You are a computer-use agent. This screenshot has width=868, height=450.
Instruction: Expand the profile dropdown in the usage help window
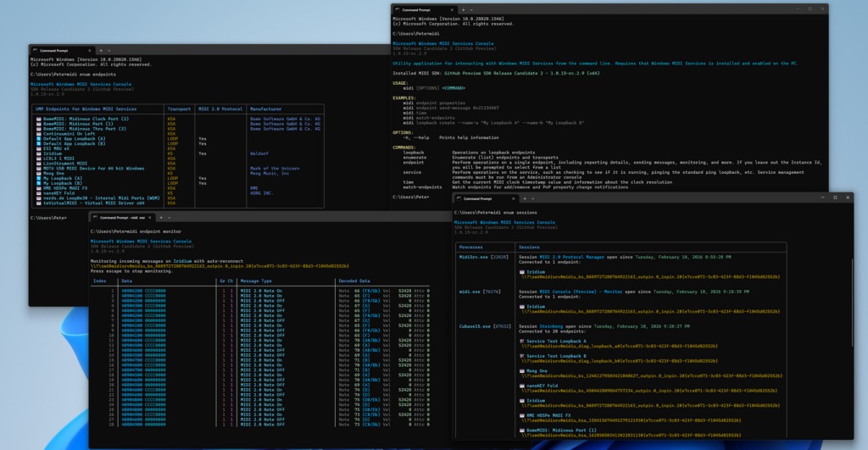click(x=470, y=11)
